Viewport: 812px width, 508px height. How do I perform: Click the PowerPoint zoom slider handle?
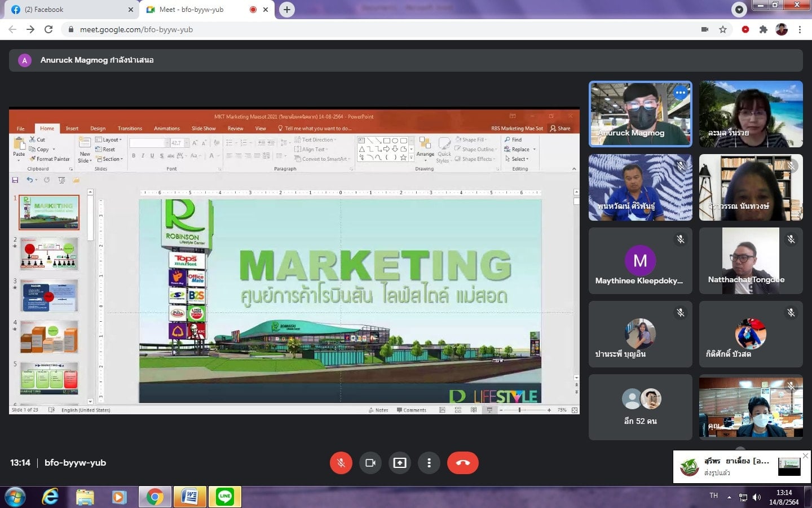(x=519, y=410)
